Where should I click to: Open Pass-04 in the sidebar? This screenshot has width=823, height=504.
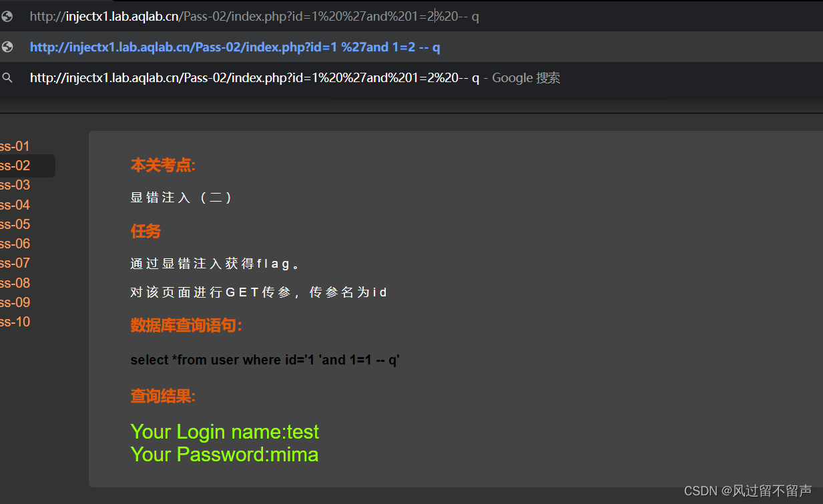click(x=15, y=205)
